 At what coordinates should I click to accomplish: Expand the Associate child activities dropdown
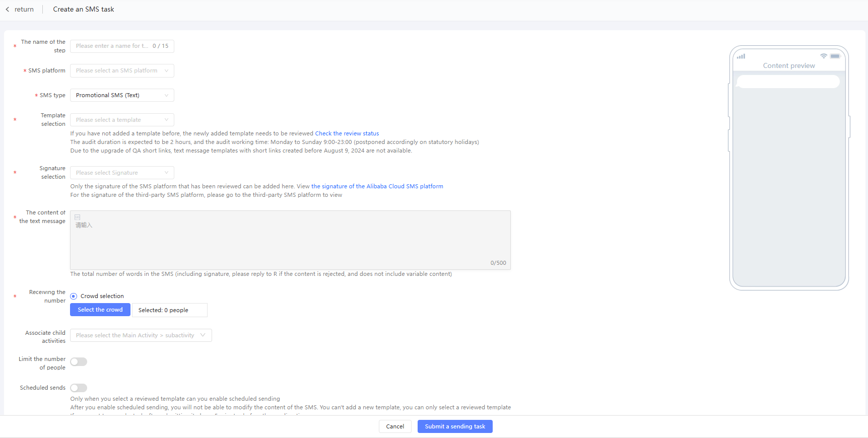pyautogui.click(x=141, y=335)
